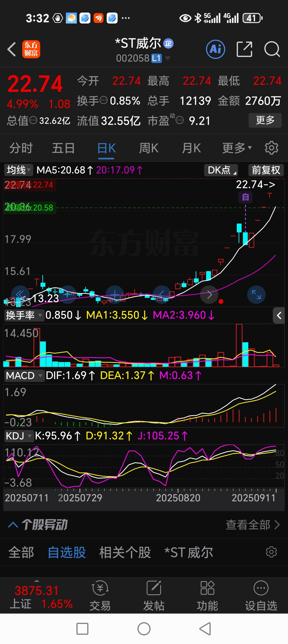The height and width of the screenshot is (644, 288).
Task: Expand the side panel left-chevron tab
Action: (279, 316)
